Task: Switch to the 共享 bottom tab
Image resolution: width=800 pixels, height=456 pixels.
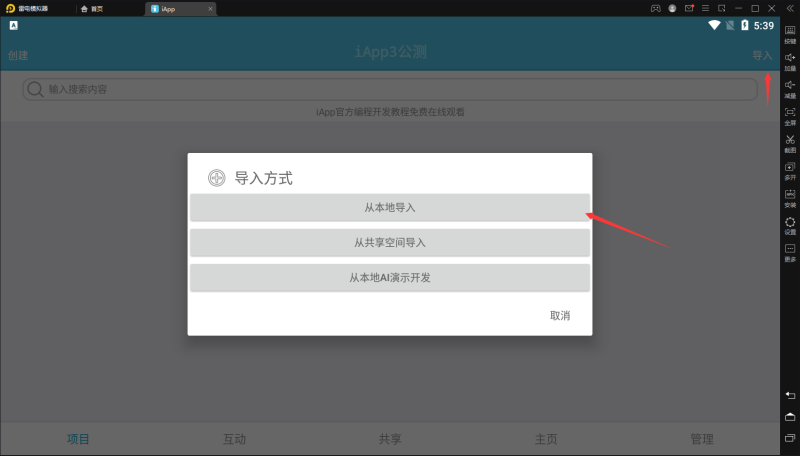Action: click(x=390, y=439)
